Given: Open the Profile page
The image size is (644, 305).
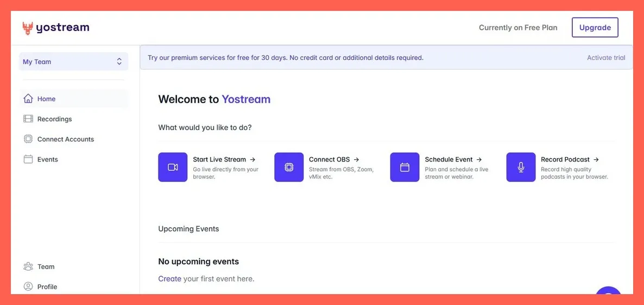Looking at the screenshot, I should 73,287.
